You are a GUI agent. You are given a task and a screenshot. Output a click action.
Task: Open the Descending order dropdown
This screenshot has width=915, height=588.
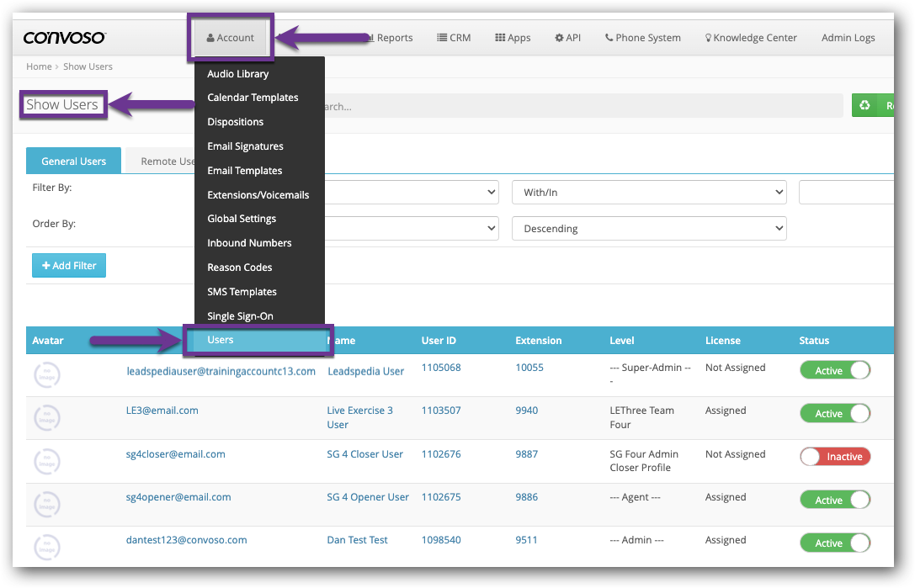649,229
